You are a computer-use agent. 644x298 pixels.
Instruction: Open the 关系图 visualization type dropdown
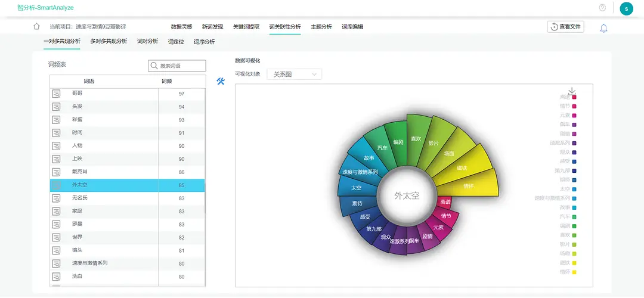(295, 74)
